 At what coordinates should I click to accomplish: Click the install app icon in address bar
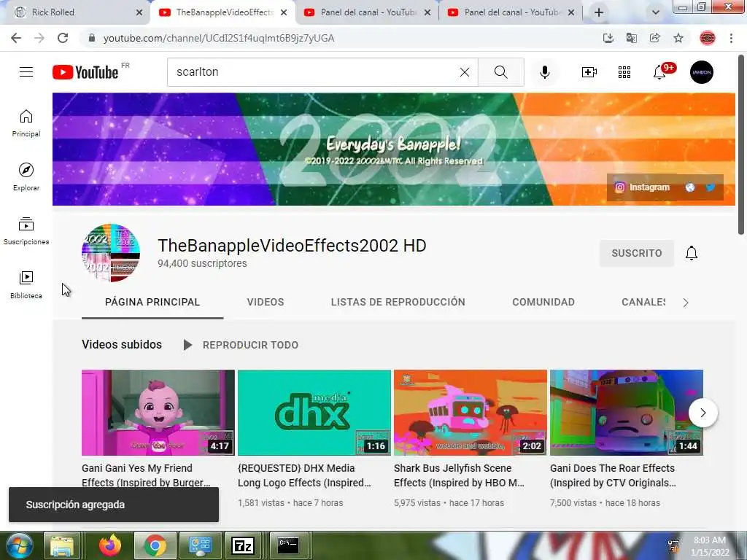click(x=608, y=38)
